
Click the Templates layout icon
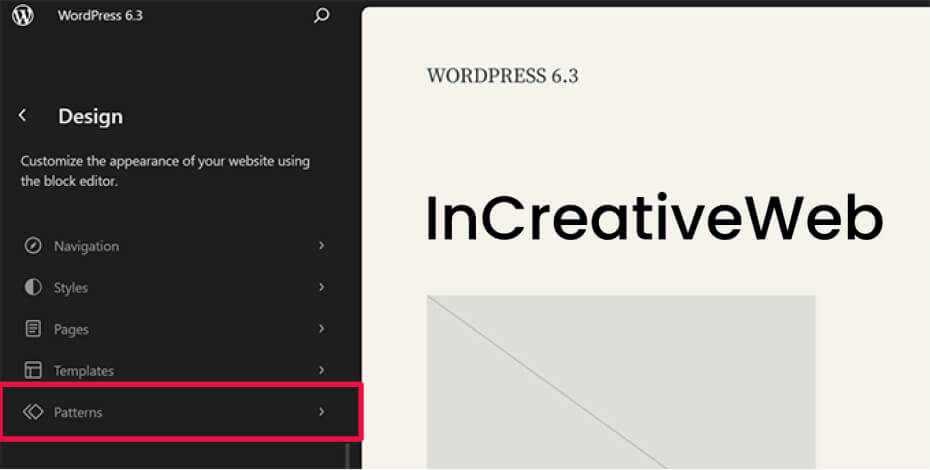coord(33,370)
